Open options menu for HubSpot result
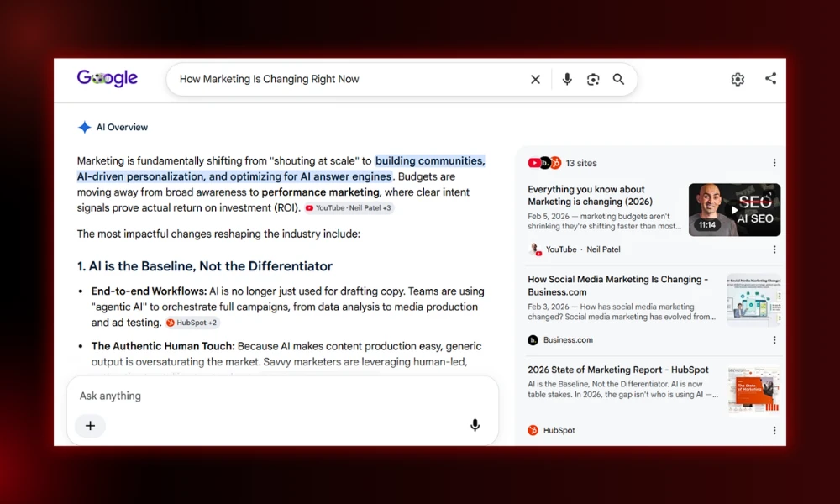The width and height of the screenshot is (840, 504). pyautogui.click(x=774, y=431)
